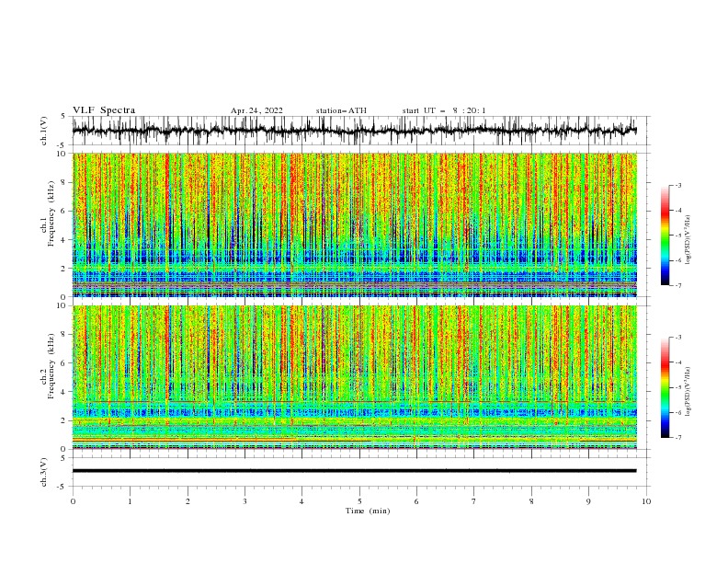Click the ch.3(V) flat waveform trace

pyautogui.click(x=355, y=471)
